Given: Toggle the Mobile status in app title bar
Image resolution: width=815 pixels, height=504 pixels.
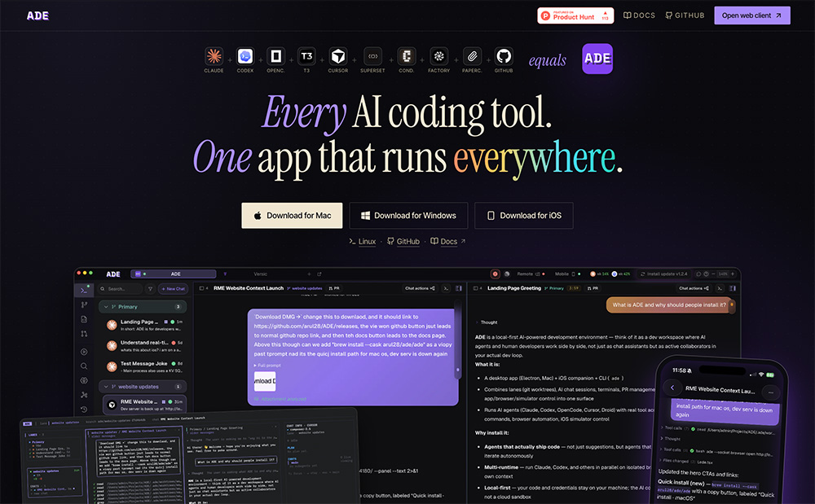Looking at the screenshot, I should pyautogui.click(x=567, y=274).
